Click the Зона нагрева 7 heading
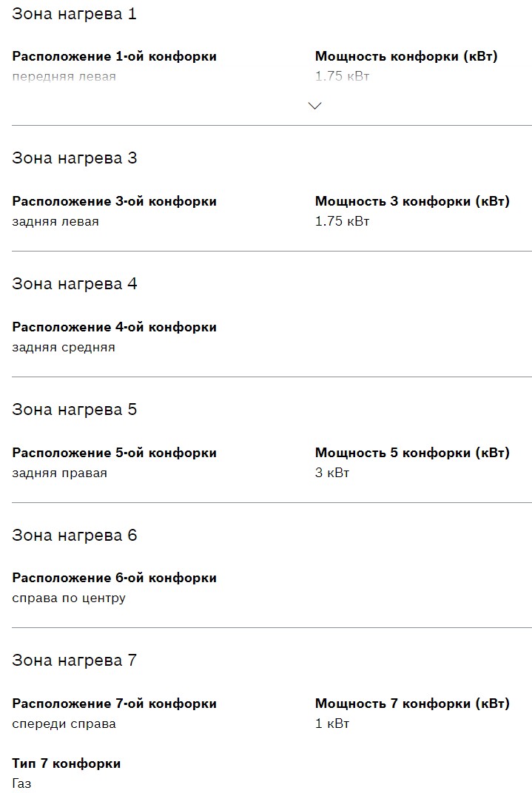 coord(74,660)
